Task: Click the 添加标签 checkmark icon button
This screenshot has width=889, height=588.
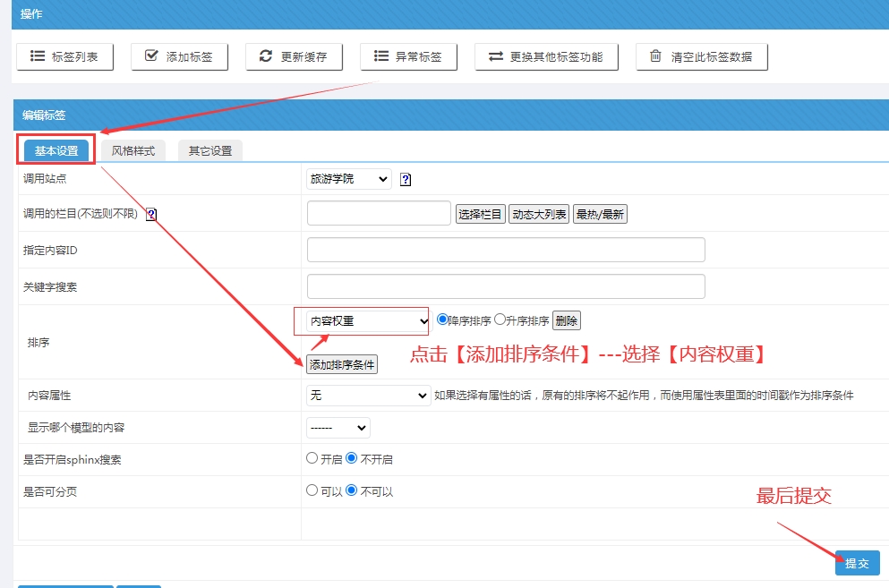Action: click(179, 56)
